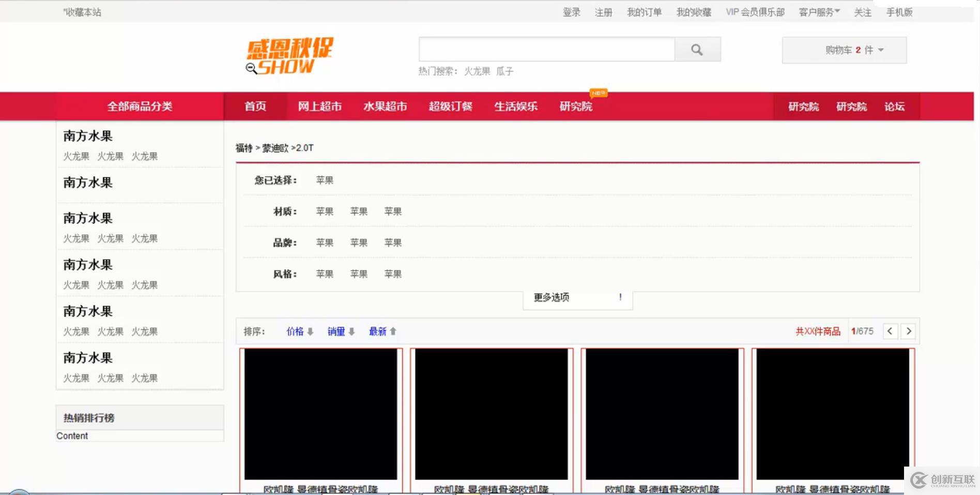Click 关注 link in top bar
Viewport: 980px width, 495px height.
click(863, 12)
